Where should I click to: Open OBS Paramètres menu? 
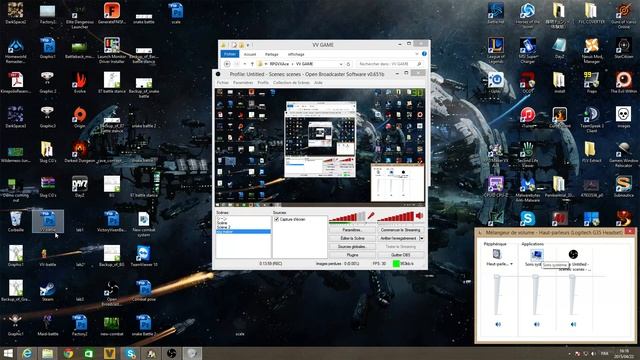[243, 83]
